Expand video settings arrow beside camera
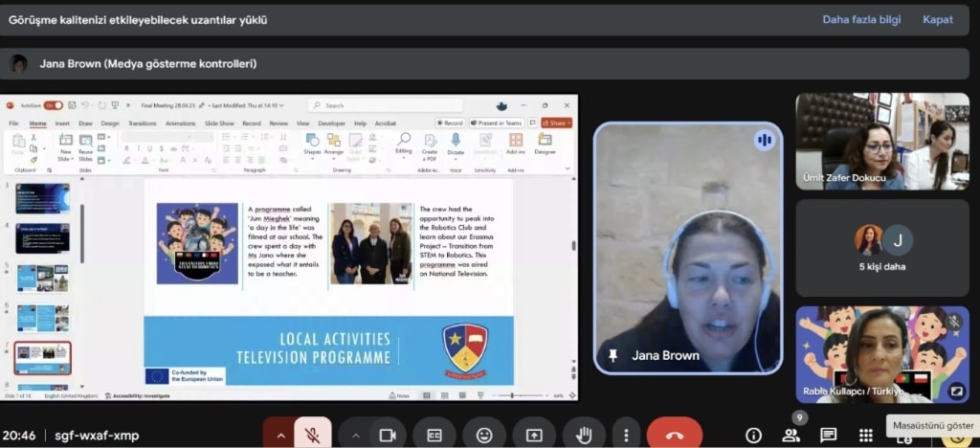The image size is (980, 448). pyautogui.click(x=356, y=435)
